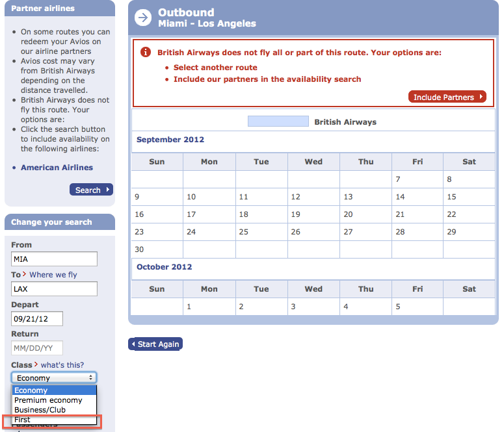Select September 18 in the calendar

(261, 214)
